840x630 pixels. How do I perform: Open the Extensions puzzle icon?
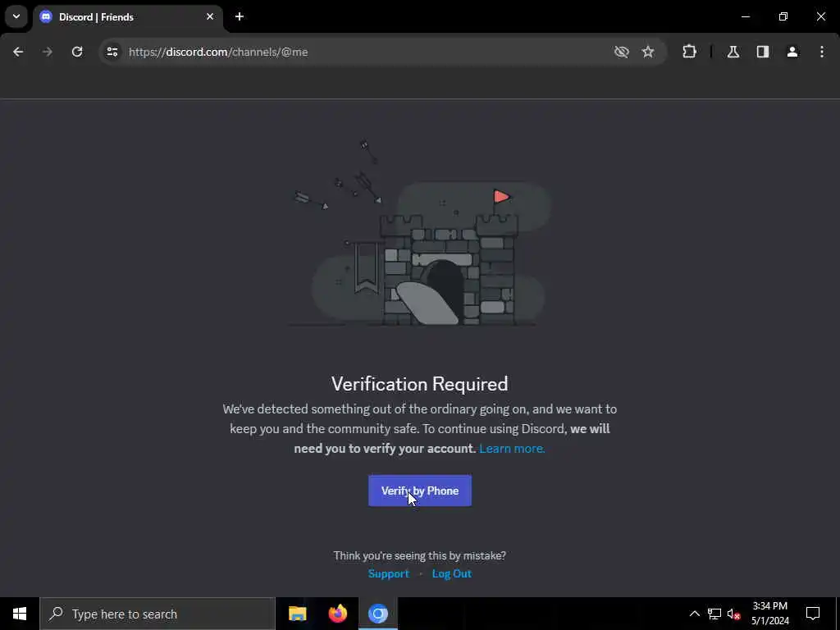(689, 52)
